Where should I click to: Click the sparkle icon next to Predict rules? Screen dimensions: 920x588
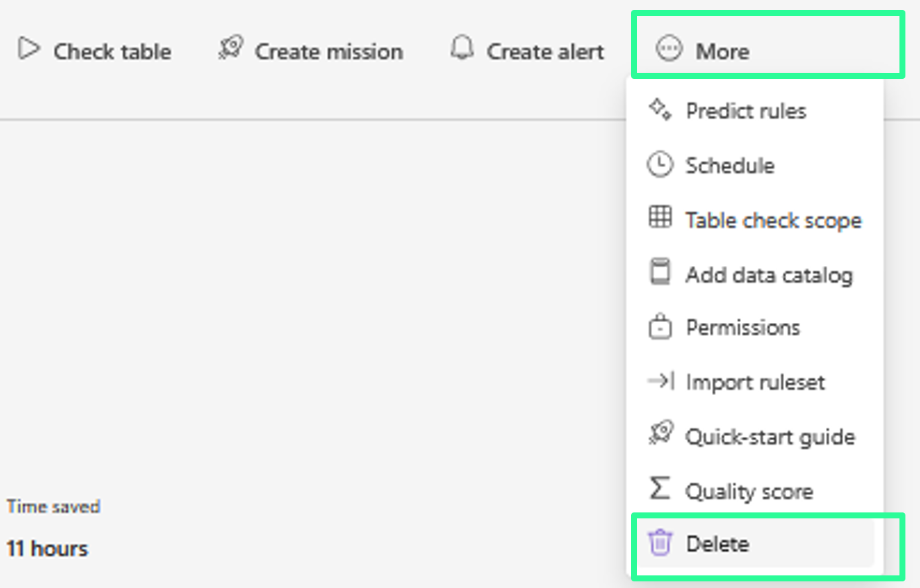pos(660,109)
